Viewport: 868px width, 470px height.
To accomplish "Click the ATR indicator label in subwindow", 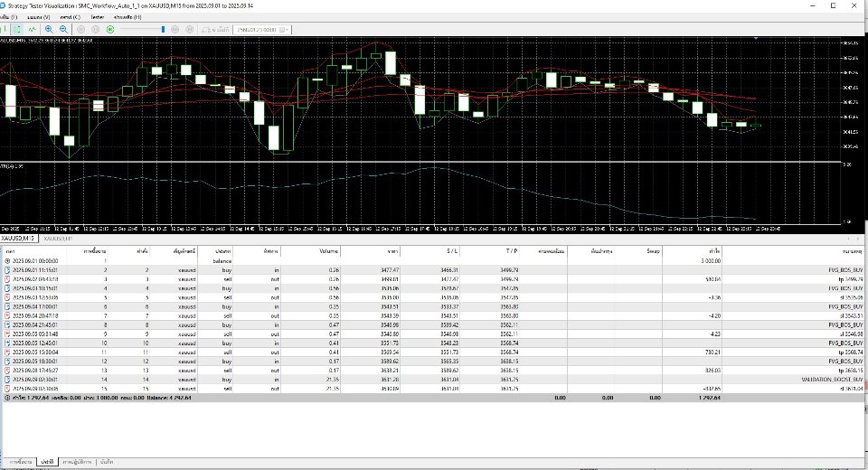I will pyautogui.click(x=12, y=166).
